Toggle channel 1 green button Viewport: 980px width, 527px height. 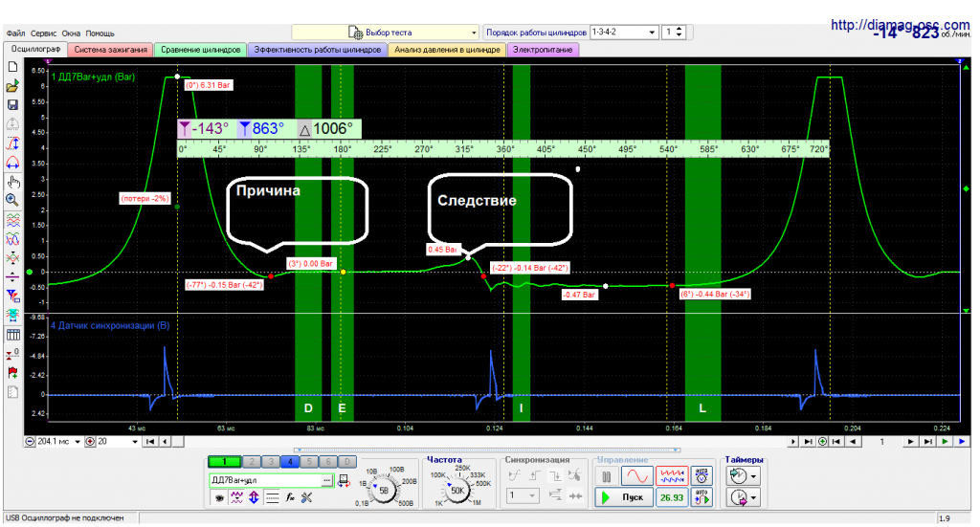pyautogui.click(x=224, y=461)
